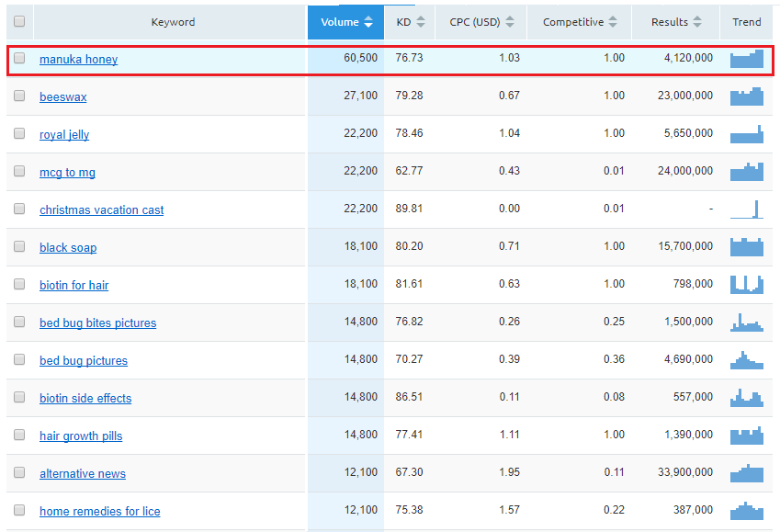Open trend chart for manuka honey
The width and height of the screenshot is (780, 532).
point(746,59)
